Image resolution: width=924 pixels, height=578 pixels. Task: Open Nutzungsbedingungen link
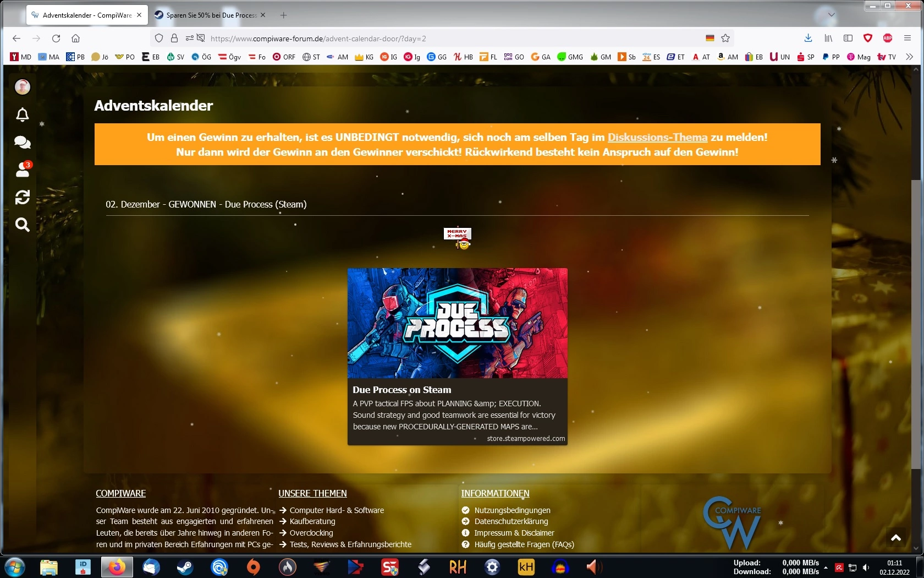point(513,510)
